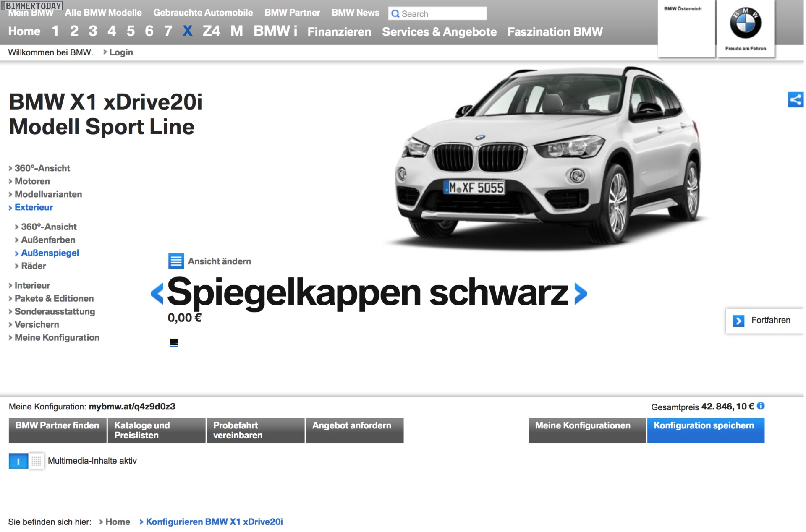806x532 pixels.
Task: Select the 5 series in navigation
Action: tap(131, 31)
